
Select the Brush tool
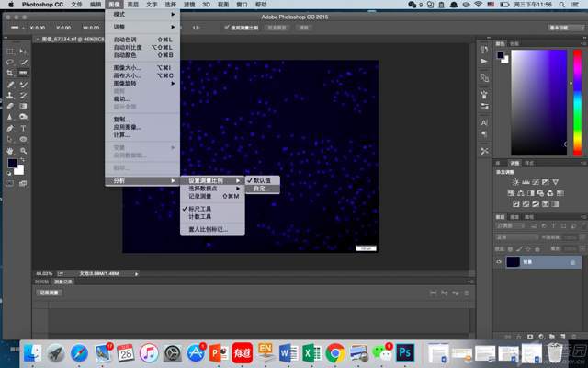pyautogui.click(x=23, y=85)
